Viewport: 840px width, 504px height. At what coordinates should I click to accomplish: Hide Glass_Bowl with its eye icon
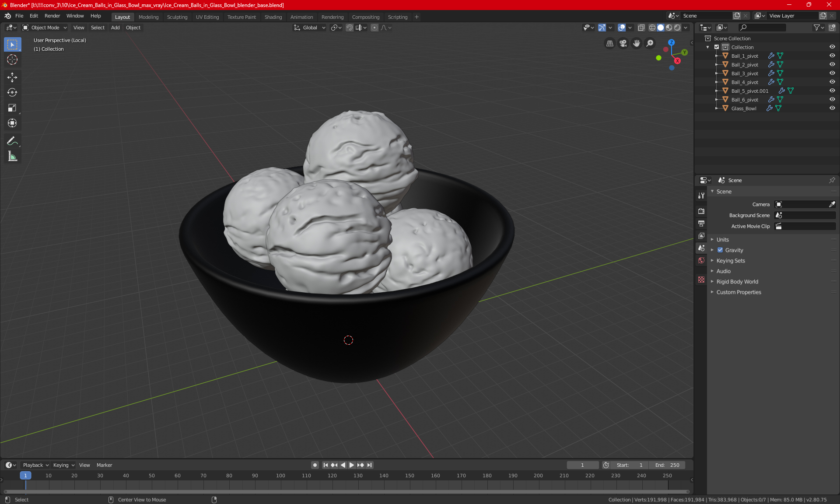coord(832,108)
